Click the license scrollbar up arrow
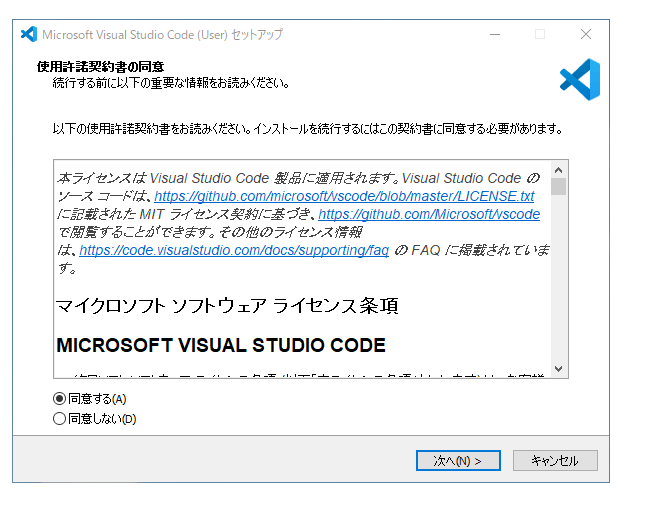The width and height of the screenshot is (649, 527). click(558, 170)
